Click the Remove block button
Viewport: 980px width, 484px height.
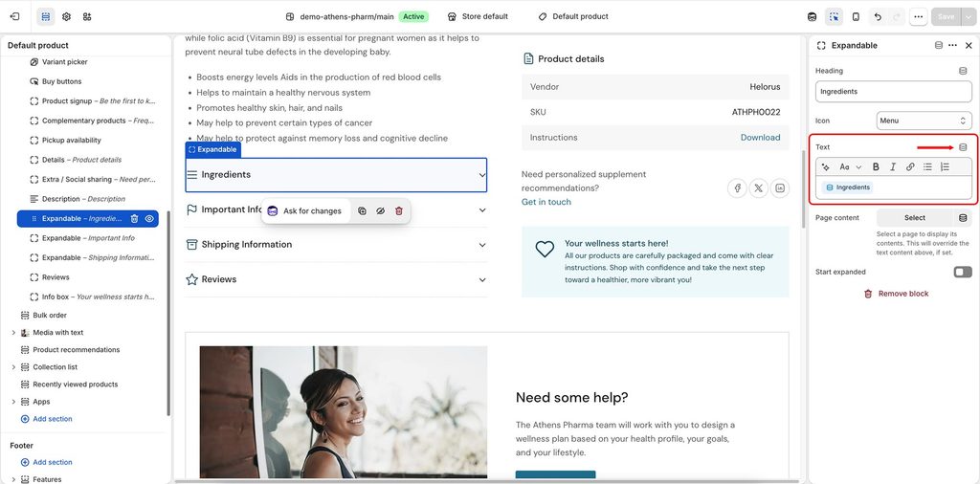pyautogui.click(x=896, y=294)
